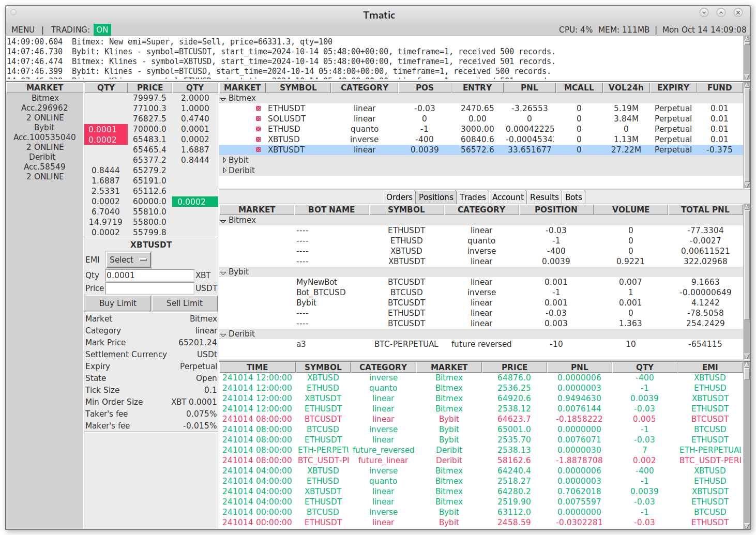Switch to the Results tab
Screen dimensions: 756x535
545,197
